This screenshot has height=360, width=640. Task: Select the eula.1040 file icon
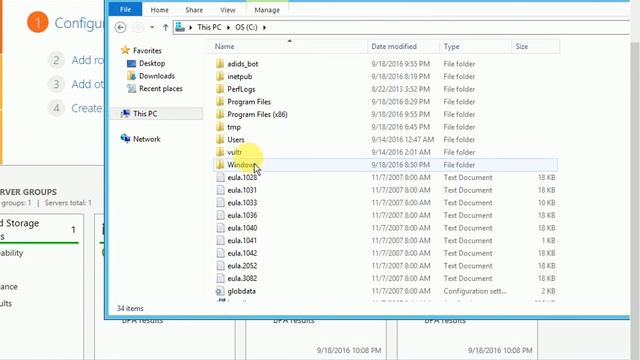(220, 228)
